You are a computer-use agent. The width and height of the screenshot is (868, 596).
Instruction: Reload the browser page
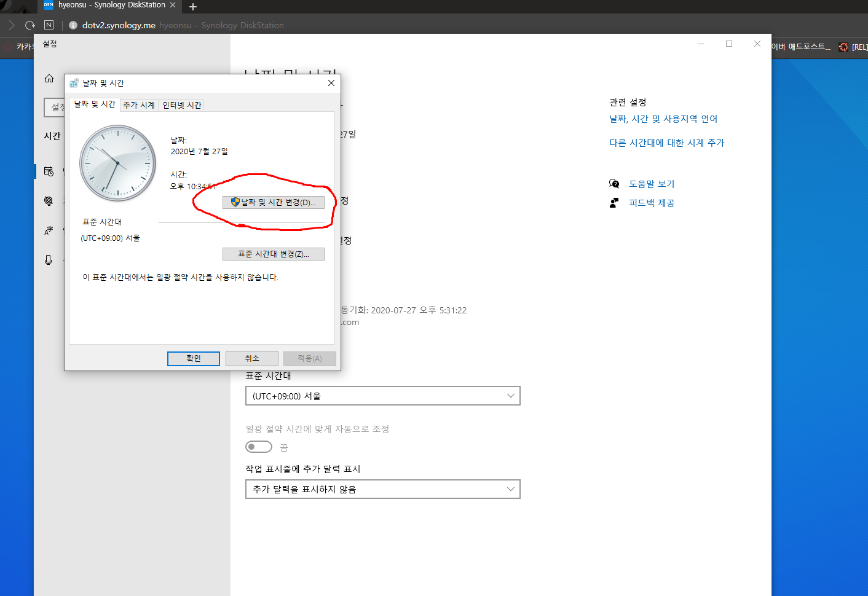pyautogui.click(x=30, y=25)
